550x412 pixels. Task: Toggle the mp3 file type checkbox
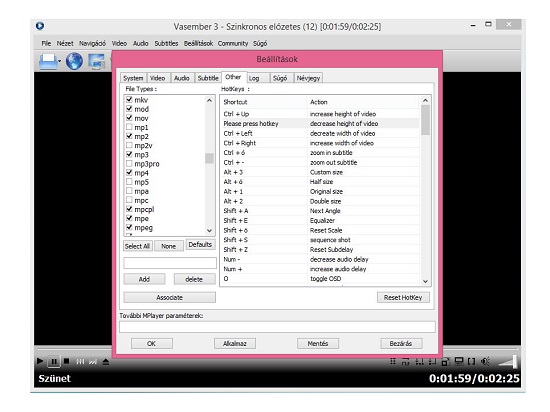[129, 154]
